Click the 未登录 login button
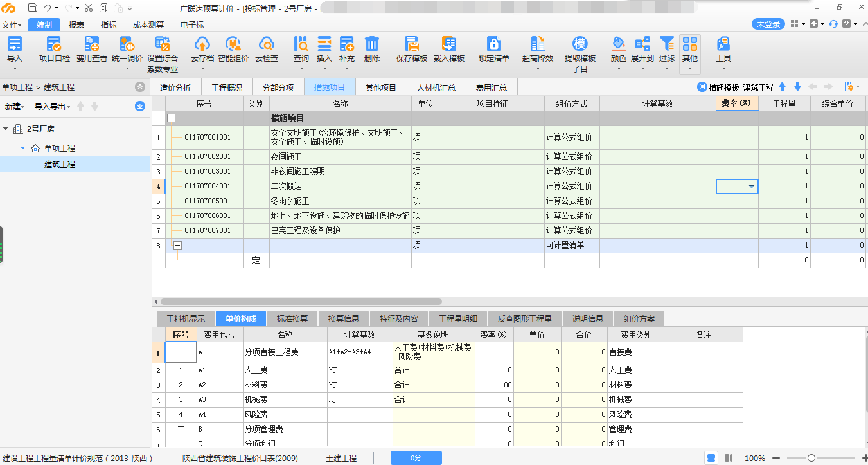Viewport: 868px width, 465px height. point(768,24)
